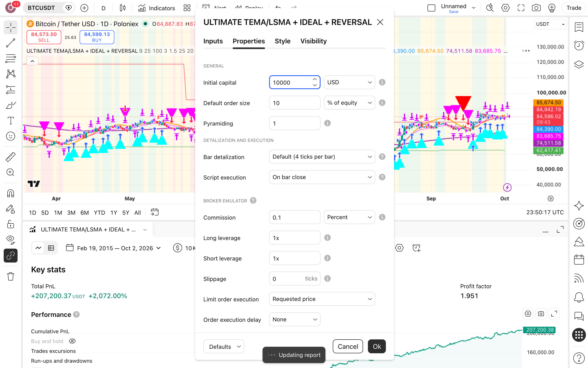Image resolution: width=588 pixels, height=368 pixels.
Task: Delete drawings with the trash icon
Action: [10, 276]
